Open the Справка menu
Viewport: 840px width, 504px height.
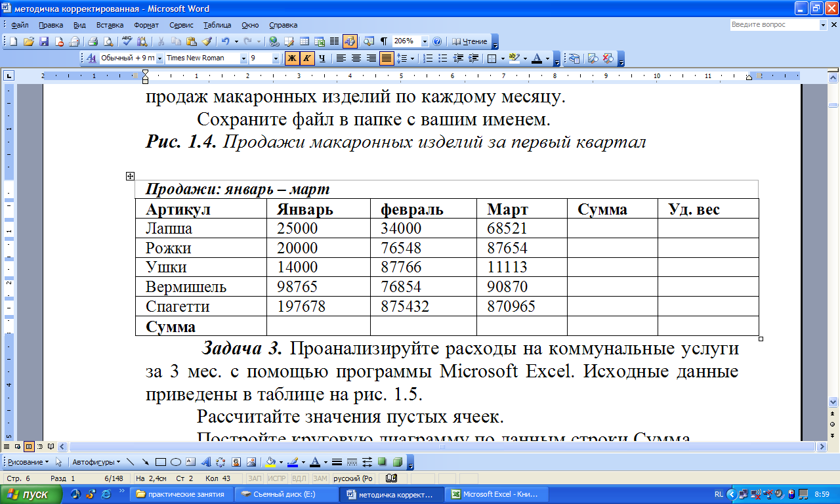point(283,25)
